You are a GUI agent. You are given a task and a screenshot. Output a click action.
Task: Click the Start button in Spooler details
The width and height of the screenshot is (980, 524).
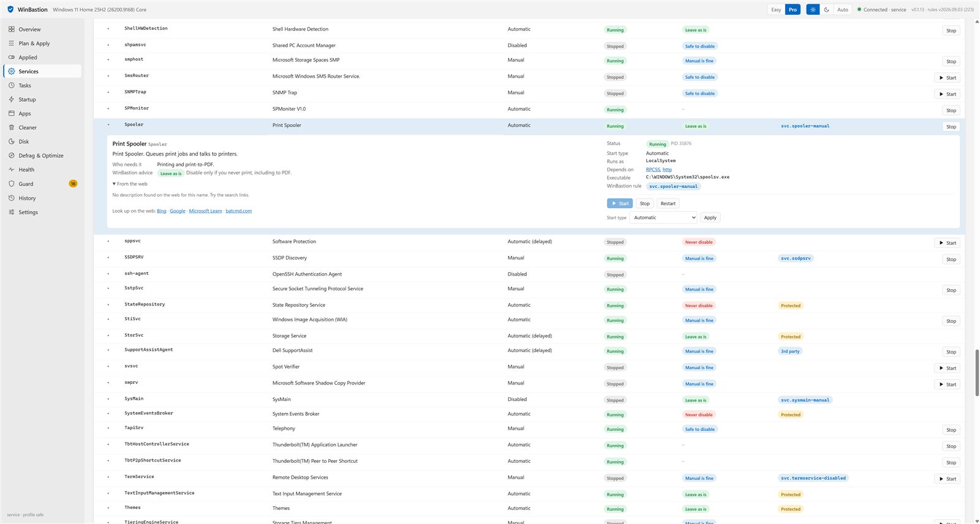pos(619,203)
